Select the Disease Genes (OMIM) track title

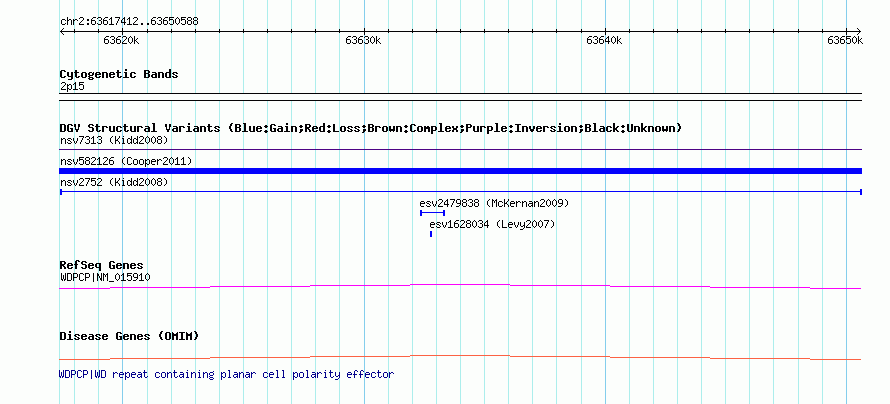(129, 336)
